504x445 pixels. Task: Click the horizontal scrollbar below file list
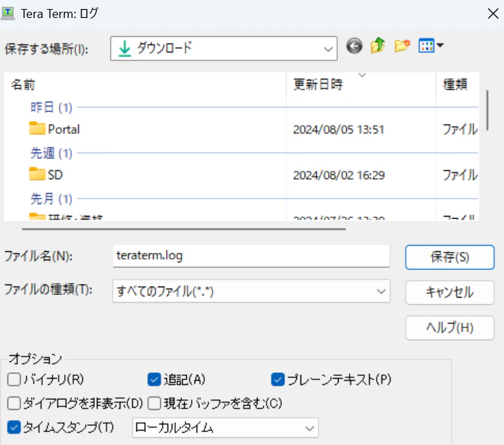(x=184, y=229)
